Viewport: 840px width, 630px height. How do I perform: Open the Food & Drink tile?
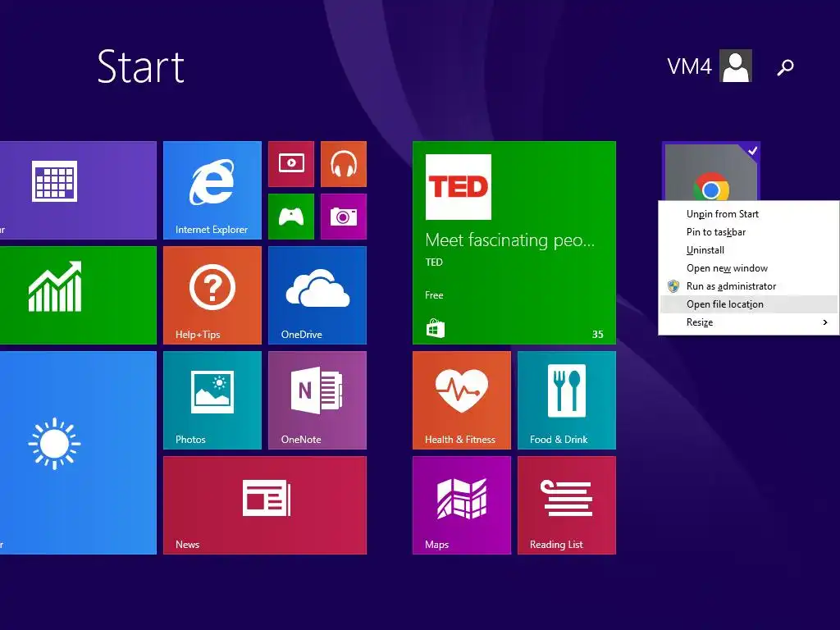click(x=567, y=400)
